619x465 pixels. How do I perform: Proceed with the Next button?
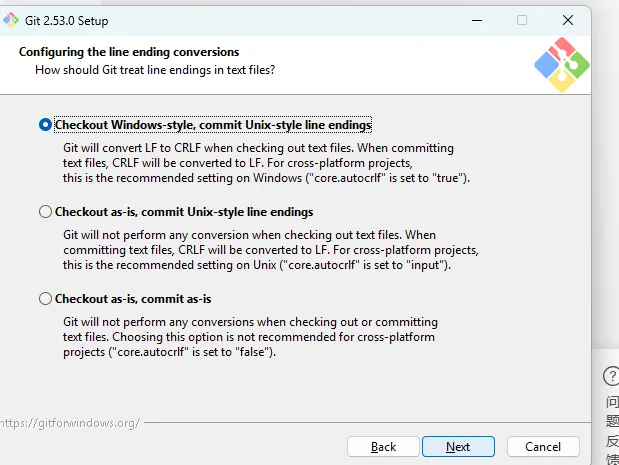458,446
